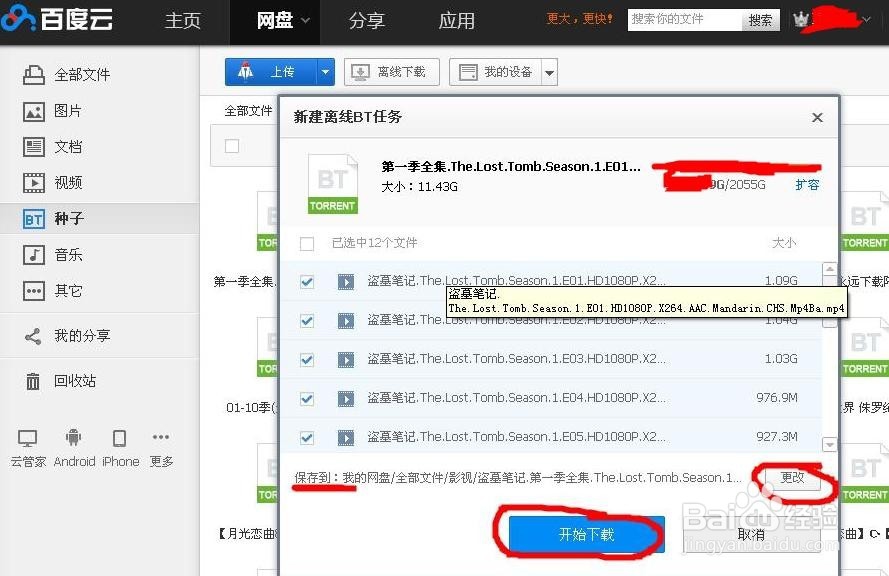Screen dimensions: 889x576
Task: Click E05 file name in list
Action: point(516,437)
